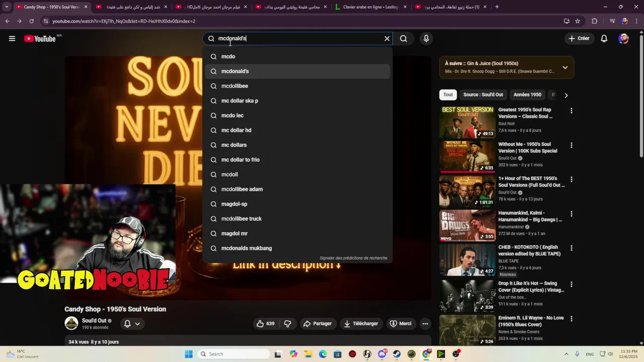Reload the page in Chrome
This screenshot has height=362, width=644.
pyautogui.click(x=31, y=21)
